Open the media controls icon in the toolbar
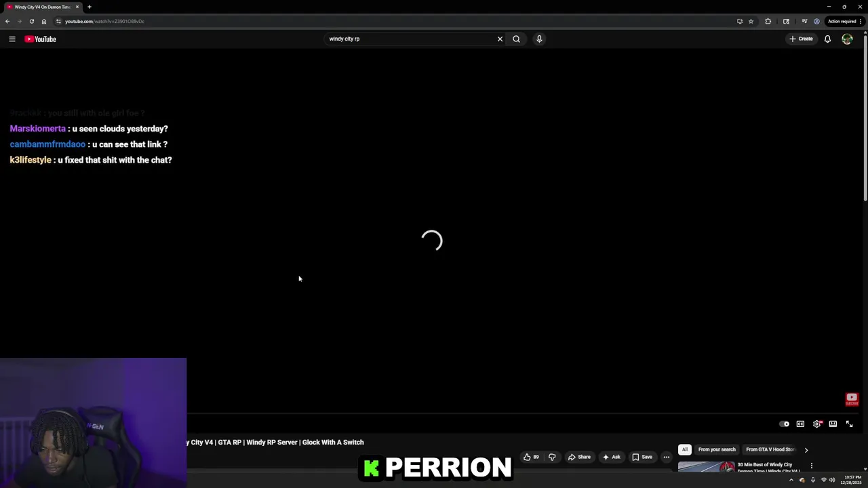The width and height of the screenshot is (868, 488). tap(804, 21)
